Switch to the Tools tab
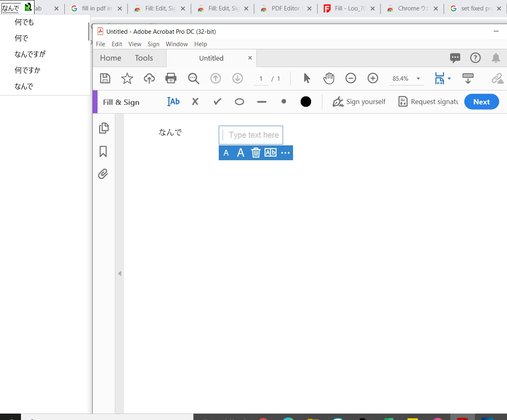 coord(144,58)
